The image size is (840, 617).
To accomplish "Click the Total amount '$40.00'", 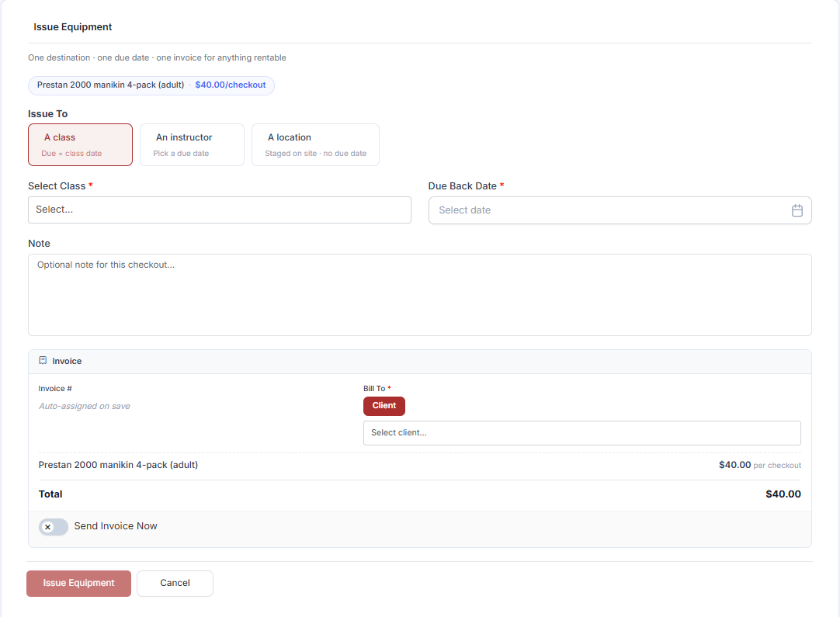I will (x=783, y=494).
